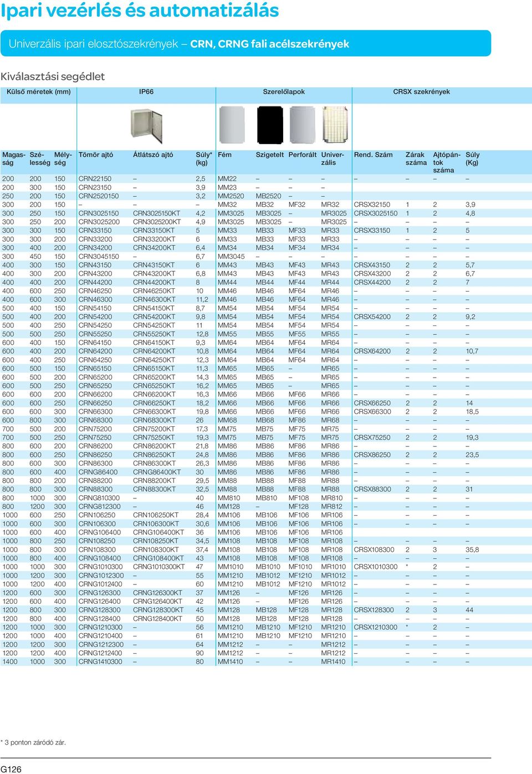
Task: Click the 'Rend. Szám' column header
Action: (373, 155)
